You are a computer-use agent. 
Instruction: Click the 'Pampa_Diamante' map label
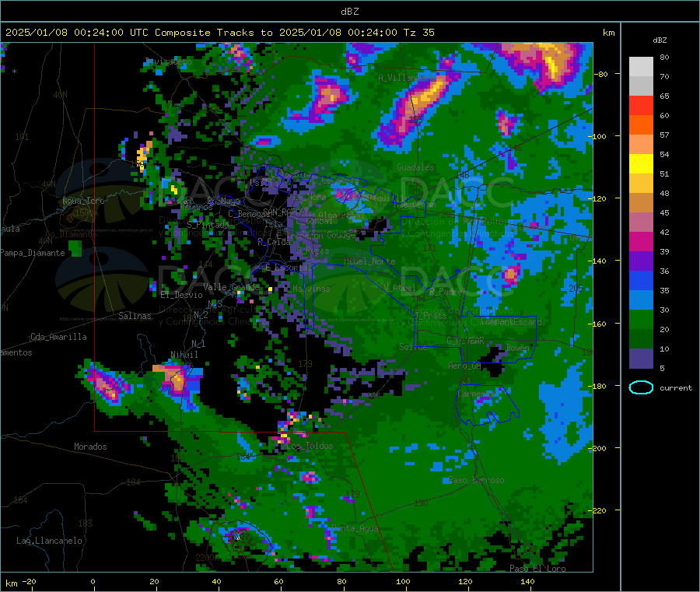click(33, 253)
